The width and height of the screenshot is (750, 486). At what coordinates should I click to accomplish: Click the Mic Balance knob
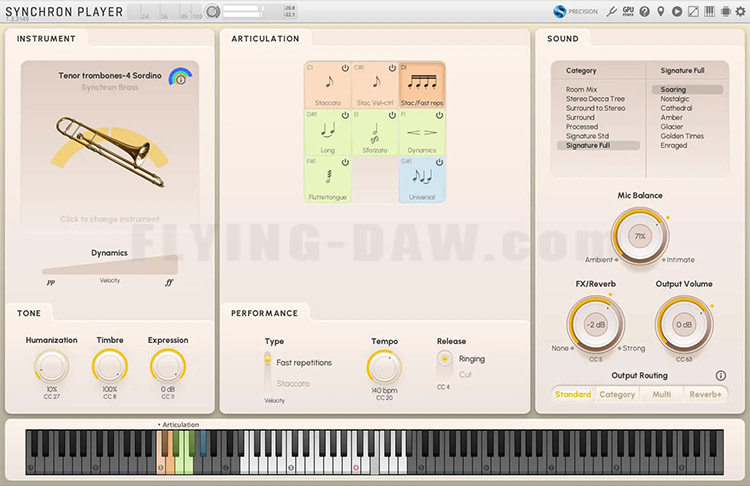coord(640,236)
